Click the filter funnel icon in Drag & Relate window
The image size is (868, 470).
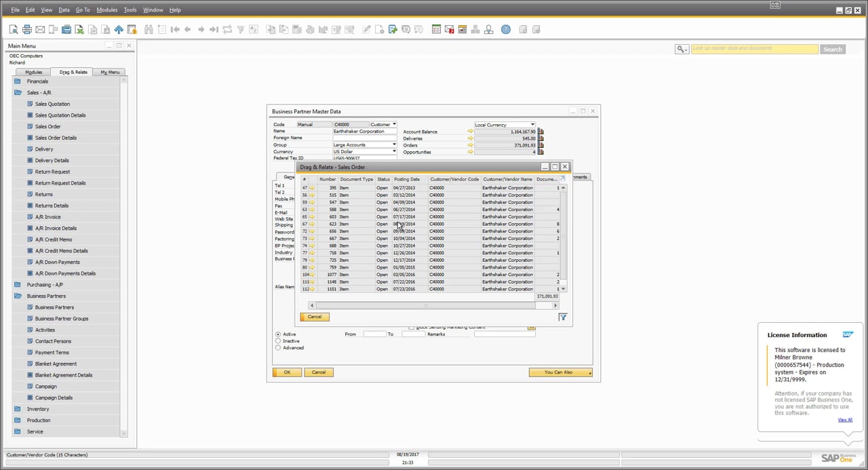[x=563, y=317]
